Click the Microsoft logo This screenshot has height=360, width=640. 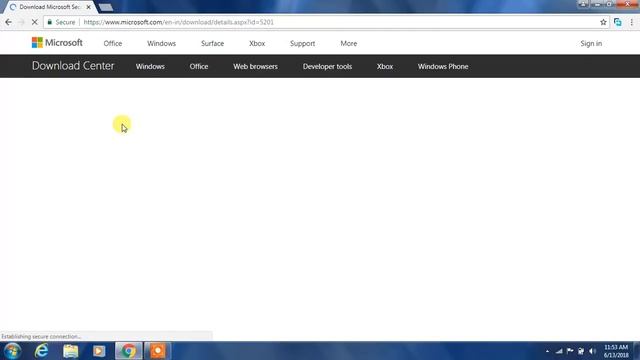coord(57,43)
